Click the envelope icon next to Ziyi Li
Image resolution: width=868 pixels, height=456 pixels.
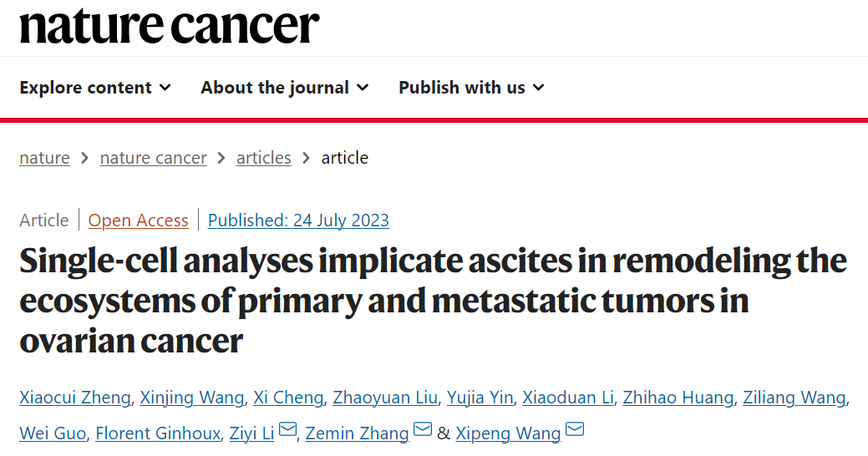(x=288, y=431)
